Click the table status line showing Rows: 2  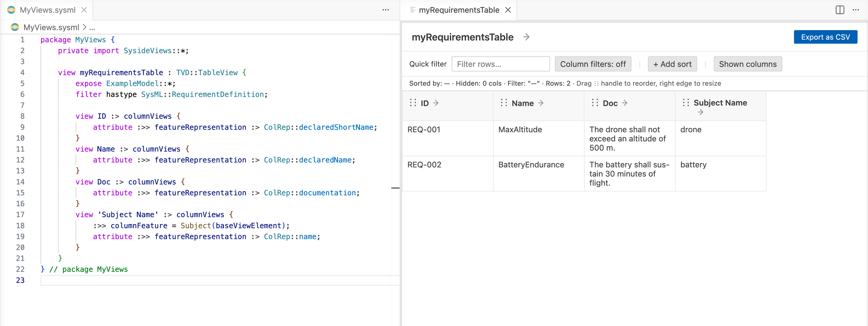coord(565,83)
